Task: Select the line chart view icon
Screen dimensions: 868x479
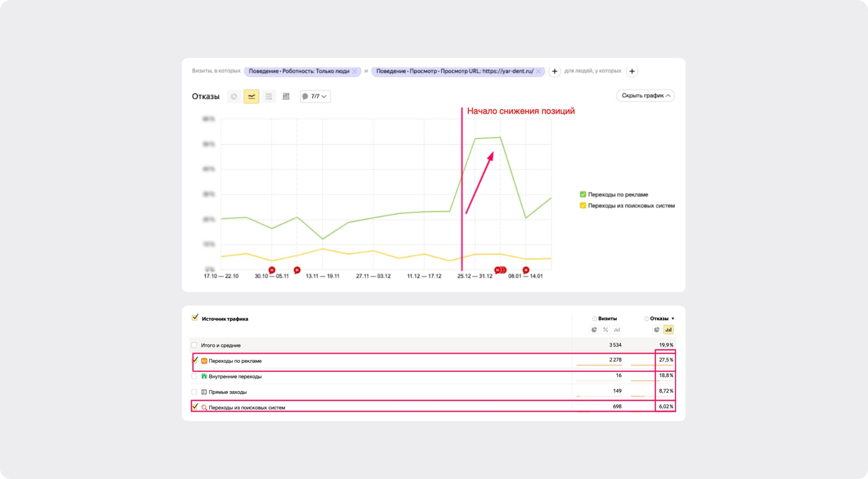Action: pos(251,96)
